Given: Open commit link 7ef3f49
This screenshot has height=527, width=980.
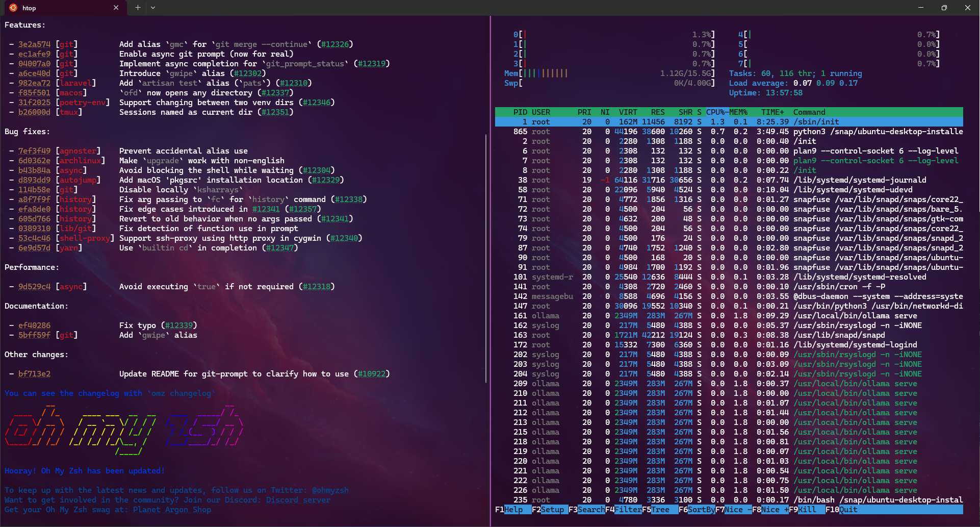Looking at the screenshot, I should tap(35, 151).
